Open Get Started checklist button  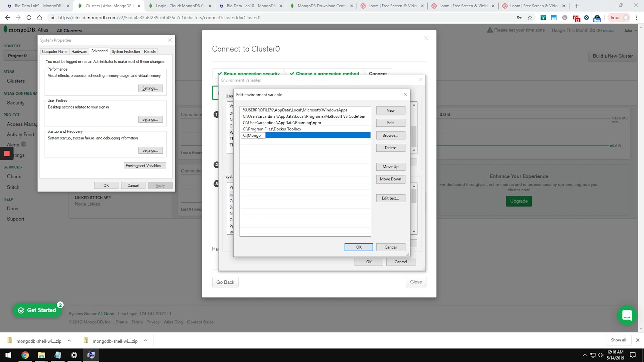coord(37,310)
